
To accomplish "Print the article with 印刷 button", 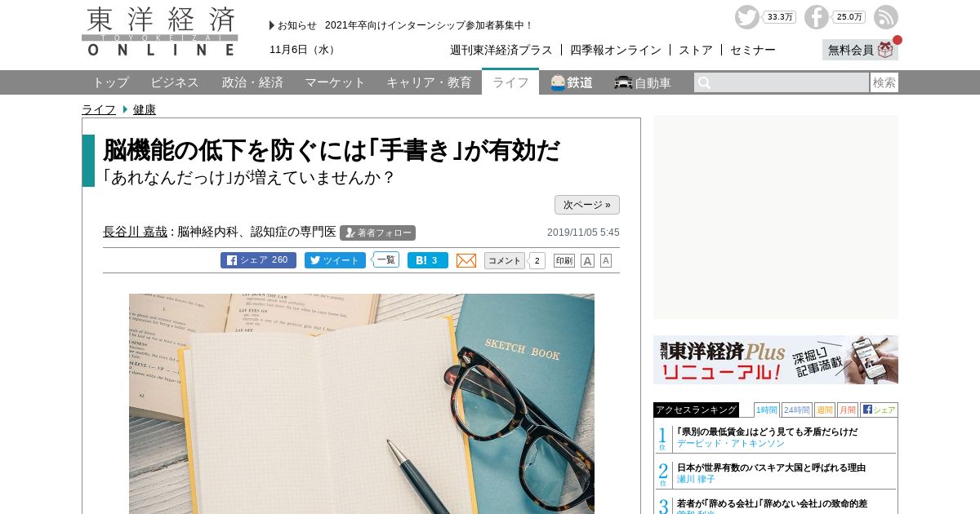I will [564, 260].
